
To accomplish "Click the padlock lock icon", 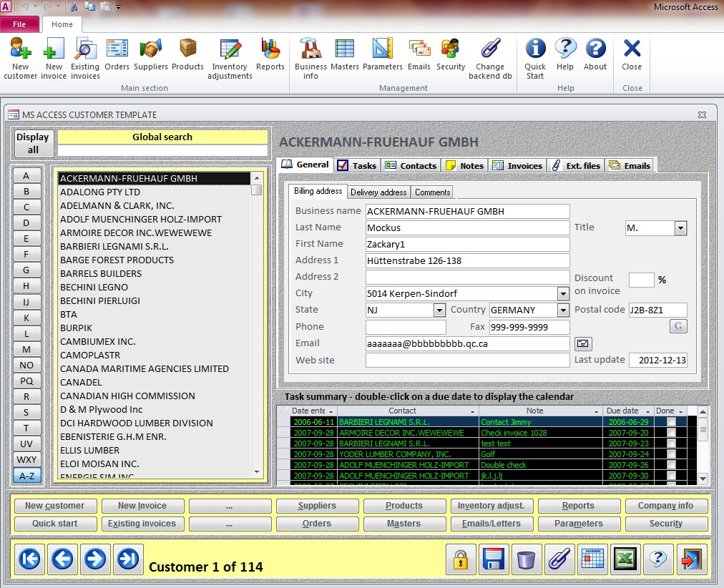I will [x=461, y=559].
